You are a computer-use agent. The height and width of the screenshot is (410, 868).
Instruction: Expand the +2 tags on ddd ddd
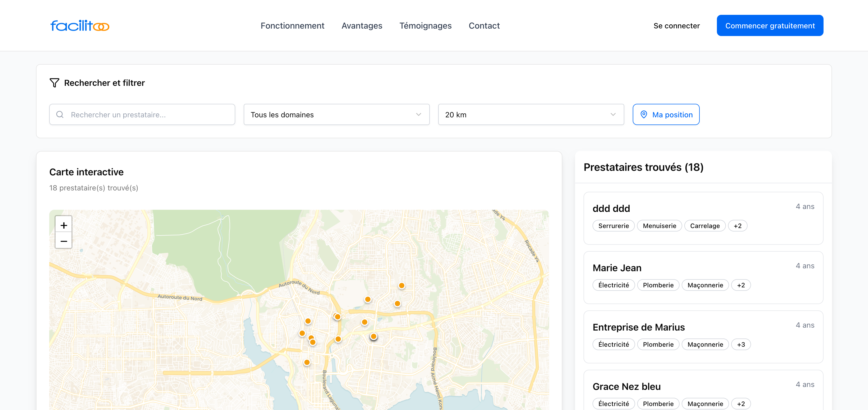point(737,226)
